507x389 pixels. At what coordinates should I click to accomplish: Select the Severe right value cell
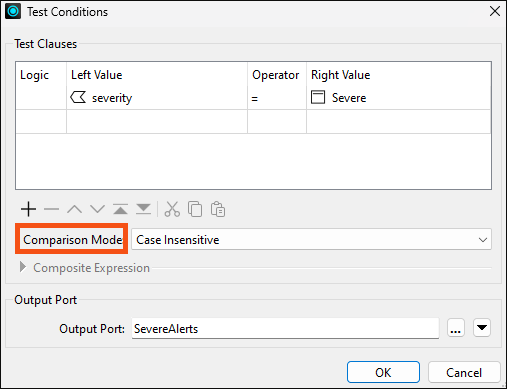click(398, 98)
